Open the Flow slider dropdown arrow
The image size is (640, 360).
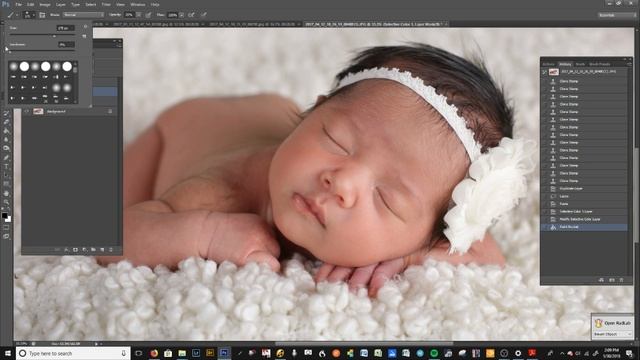pos(181,15)
